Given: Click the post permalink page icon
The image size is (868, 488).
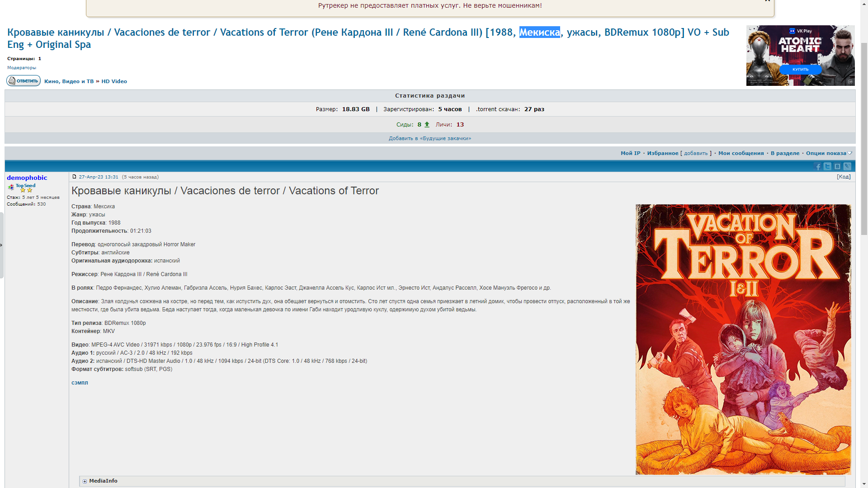Looking at the screenshot, I should (75, 177).
